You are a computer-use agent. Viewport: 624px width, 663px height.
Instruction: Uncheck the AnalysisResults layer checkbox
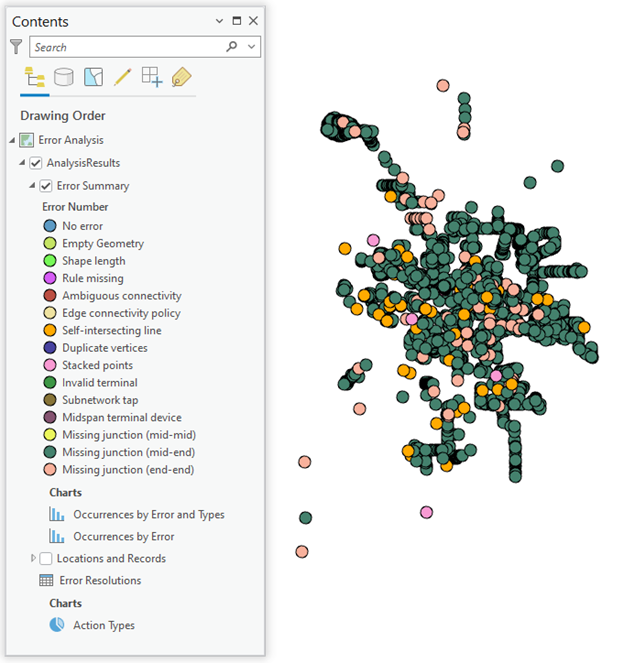point(36,163)
